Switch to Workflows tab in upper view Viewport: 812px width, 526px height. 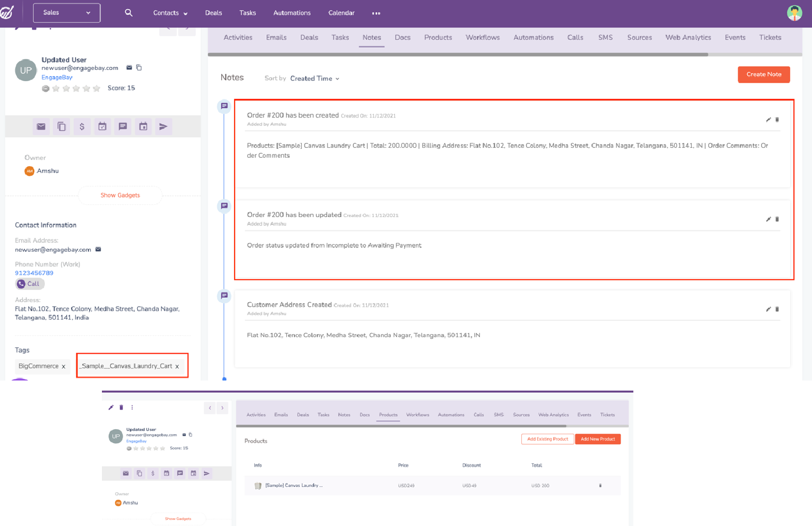click(483, 37)
